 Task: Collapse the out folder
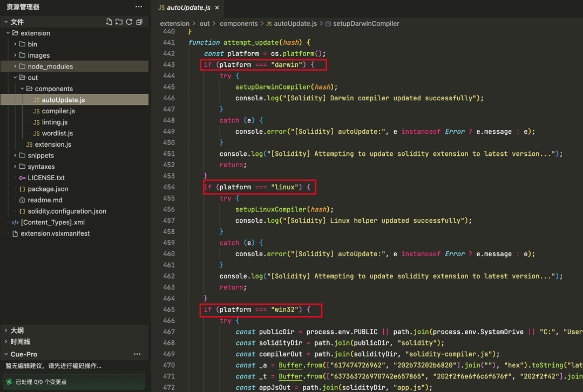[x=15, y=78]
